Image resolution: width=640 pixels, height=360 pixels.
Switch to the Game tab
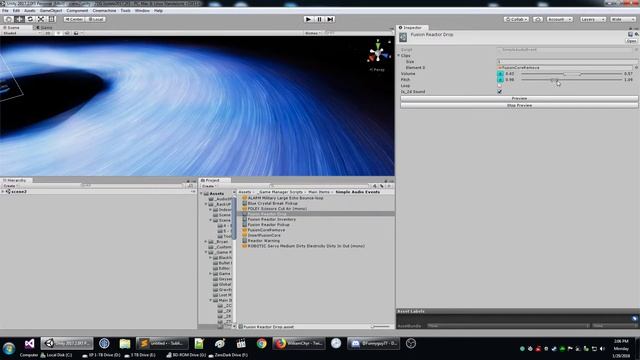coord(44,28)
